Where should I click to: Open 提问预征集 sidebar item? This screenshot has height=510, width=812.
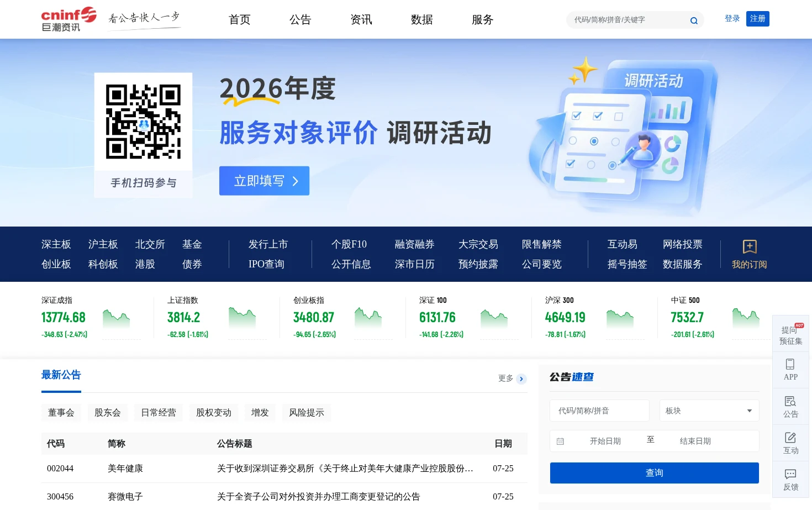(791, 334)
